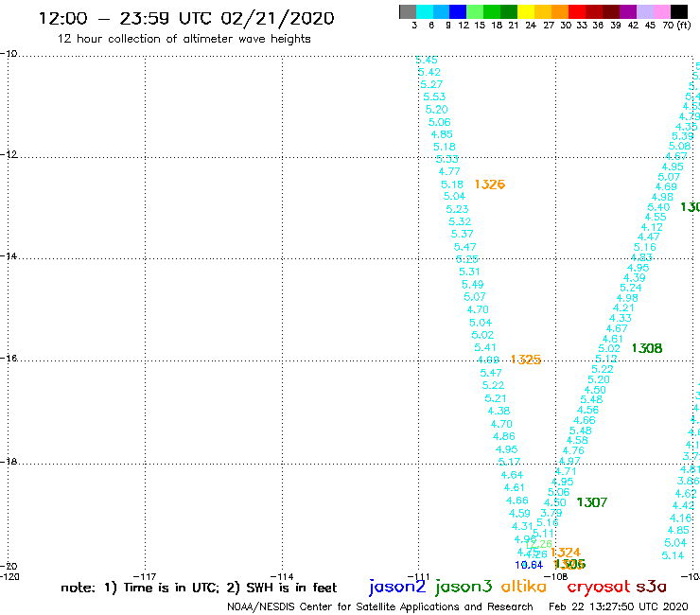The image size is (700, 615).
Task: Click the blue wave height value 10.64
Action: [529, 565]
